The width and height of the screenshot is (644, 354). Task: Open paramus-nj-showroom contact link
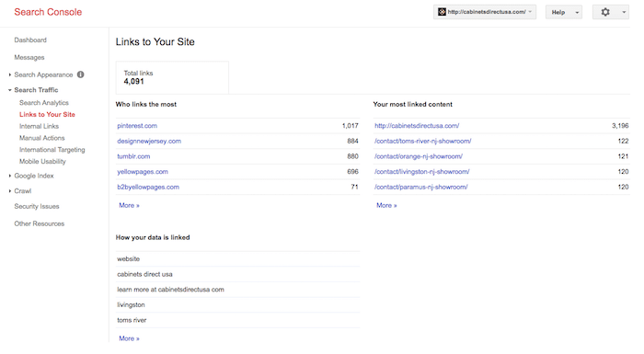click(x=421, y=187)
